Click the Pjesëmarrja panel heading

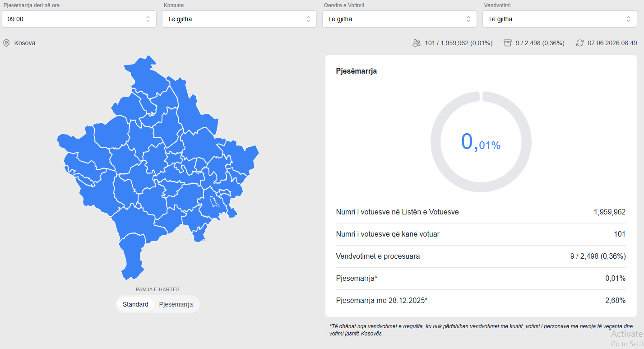point(357,71)
